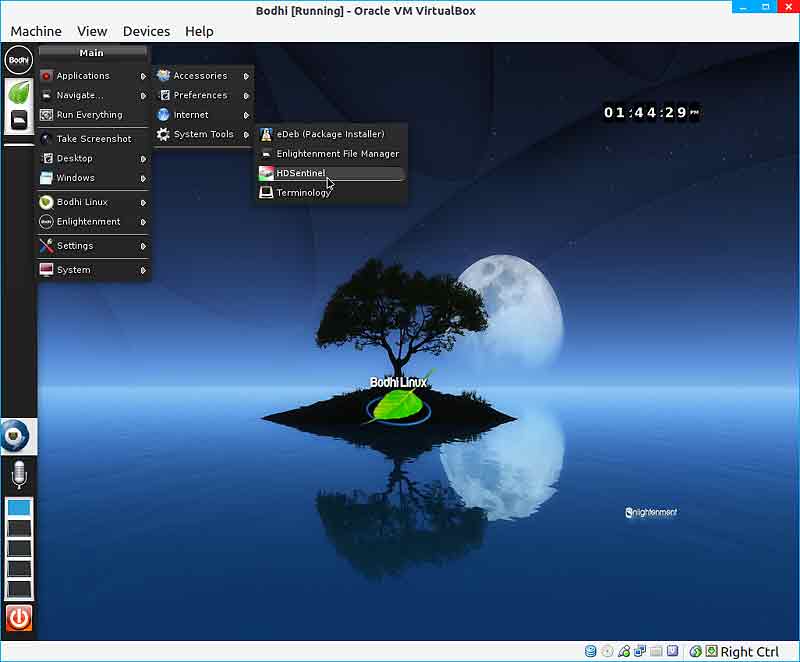The height and width of the screenshot is (662, 800).
Task: Switch to the second virtual desktop
Action: [19, 528]
